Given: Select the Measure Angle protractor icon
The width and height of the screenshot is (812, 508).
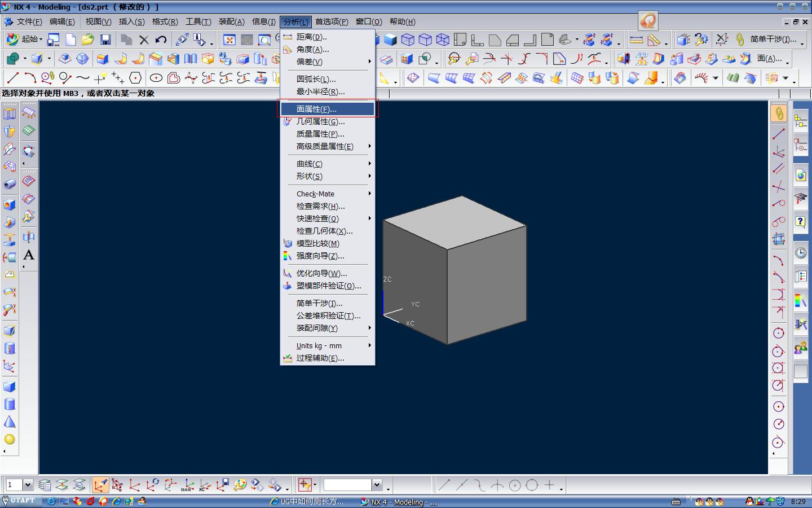Looking at the screenshot, I should [654, 40].
